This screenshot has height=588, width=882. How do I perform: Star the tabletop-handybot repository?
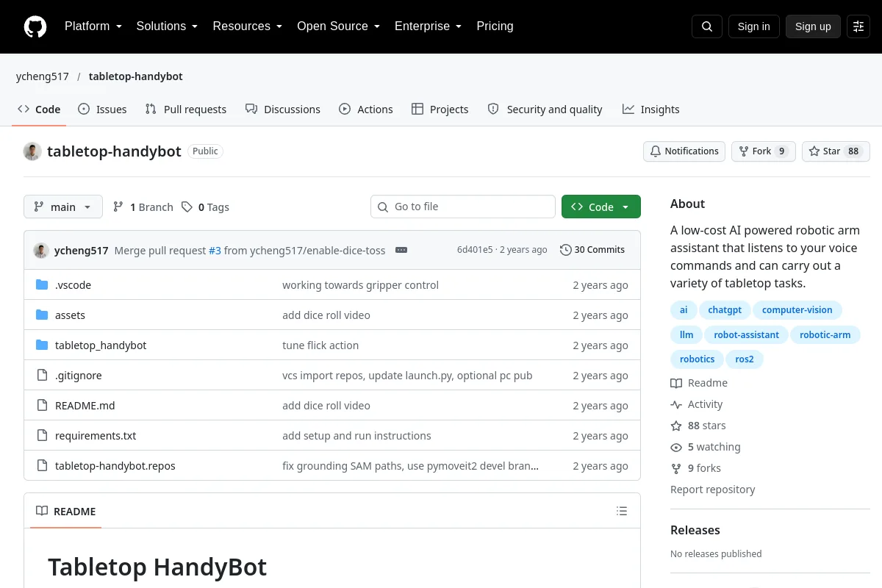836,151
